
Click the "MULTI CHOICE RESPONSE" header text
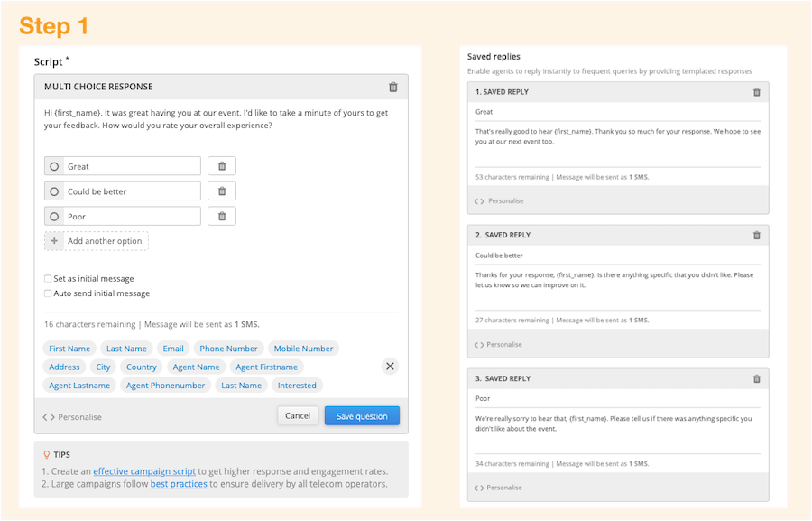click(98, 87)
